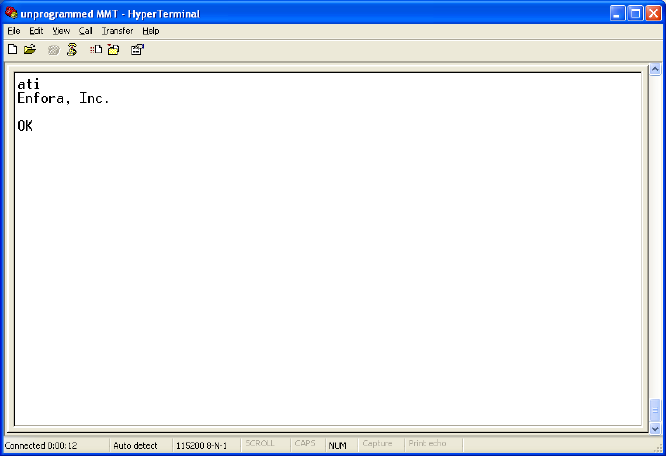Click the SCROLL indicator in status bar
Image resolution: width=666 pixels, height=456 pixels.
260,443
